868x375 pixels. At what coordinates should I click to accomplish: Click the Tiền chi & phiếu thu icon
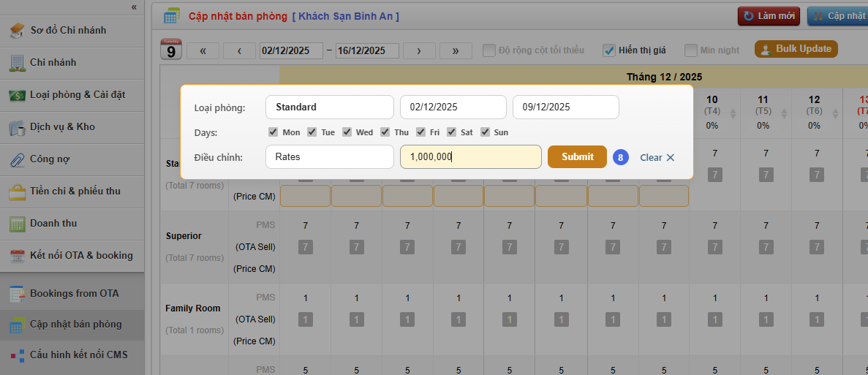[x=18, y=192]
